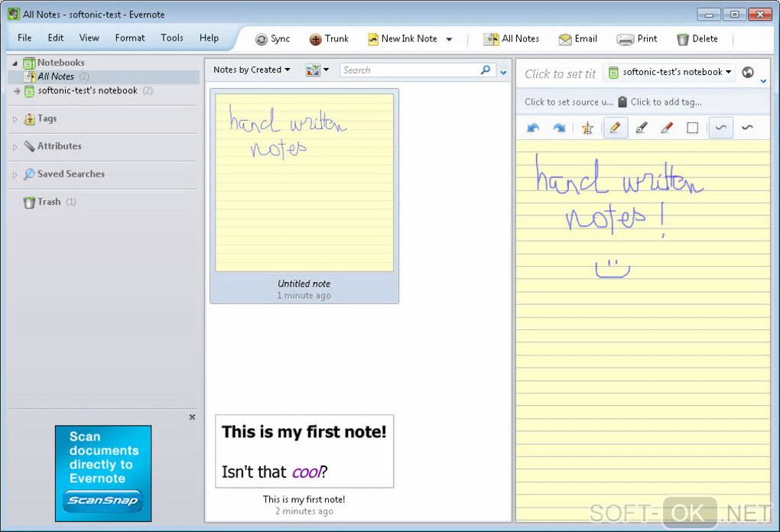Image resolution: width=780 pixels, height=532 pixels.
Task: Undo last ink stroke
Action: (533, 128)
